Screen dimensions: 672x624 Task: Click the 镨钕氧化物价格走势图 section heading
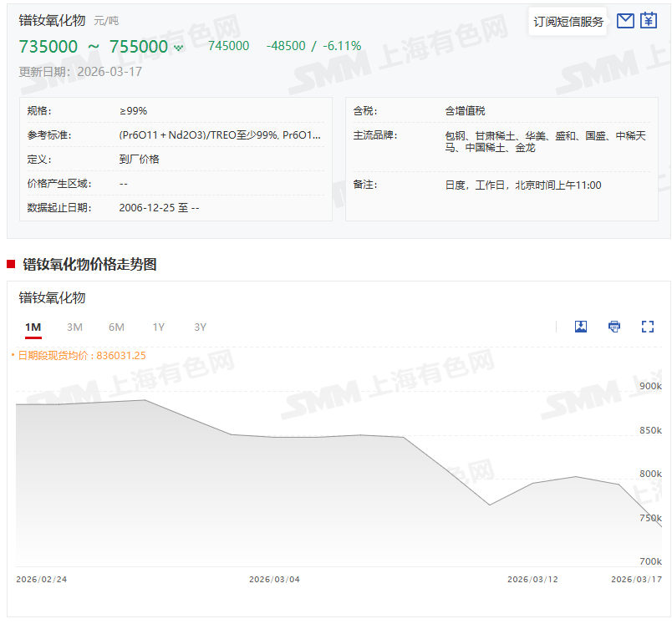pos(89,264)
